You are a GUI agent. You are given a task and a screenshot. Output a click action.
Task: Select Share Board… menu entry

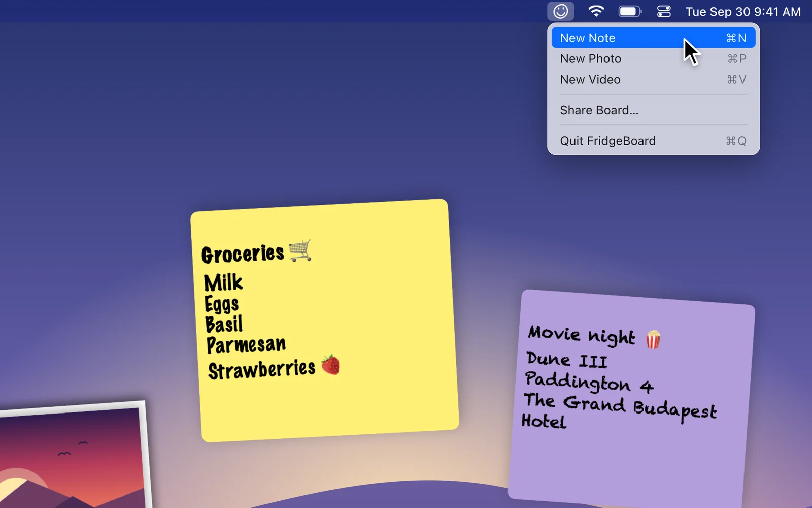pyautogui.click(x=653, y=110)
